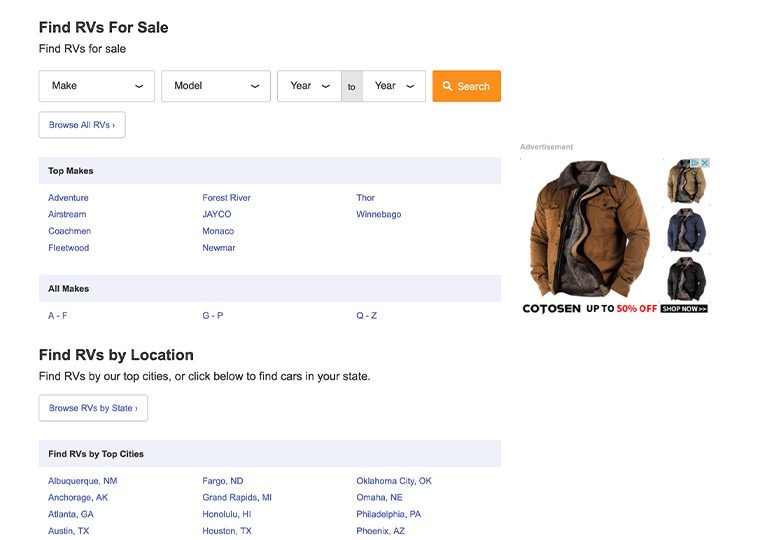Screen dimensions: 780x540
Task: Open the ending Year dropdown
Action: tap(393, 86)
